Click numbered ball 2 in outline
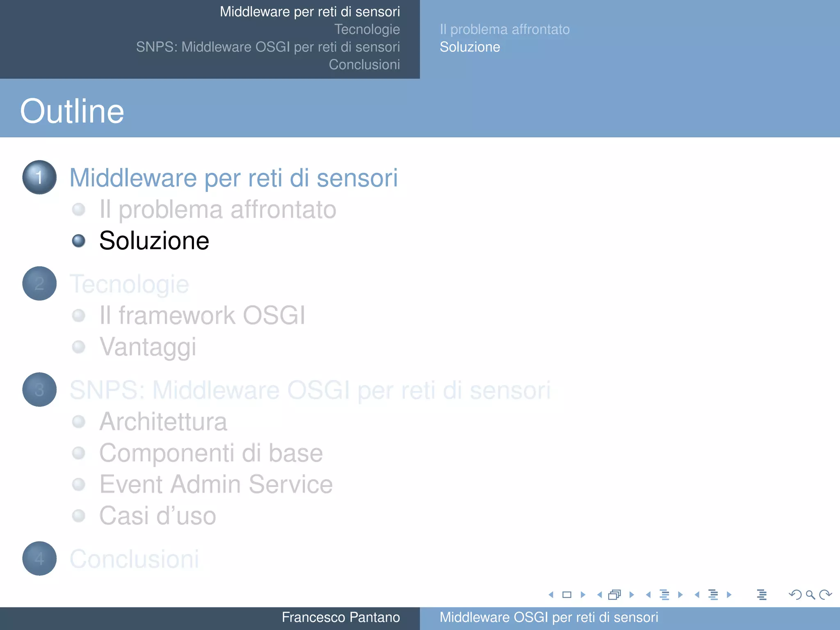 click(x=39, y=283)
